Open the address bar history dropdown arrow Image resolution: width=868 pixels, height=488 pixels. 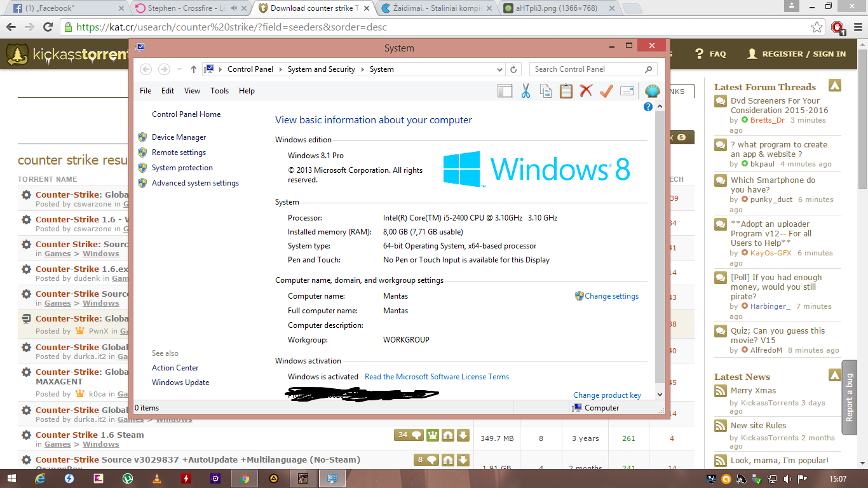[x=500, y=69]
